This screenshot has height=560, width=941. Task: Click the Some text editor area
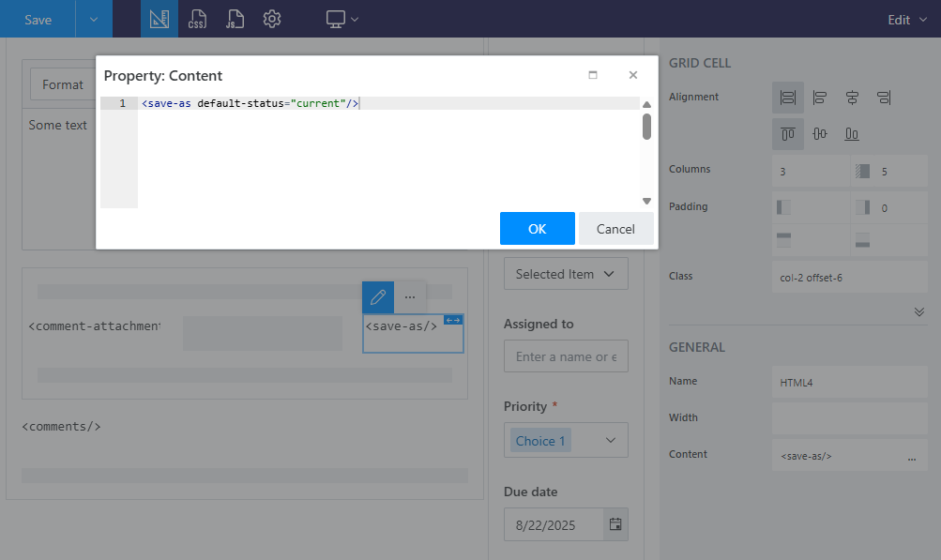pos(57,125)
